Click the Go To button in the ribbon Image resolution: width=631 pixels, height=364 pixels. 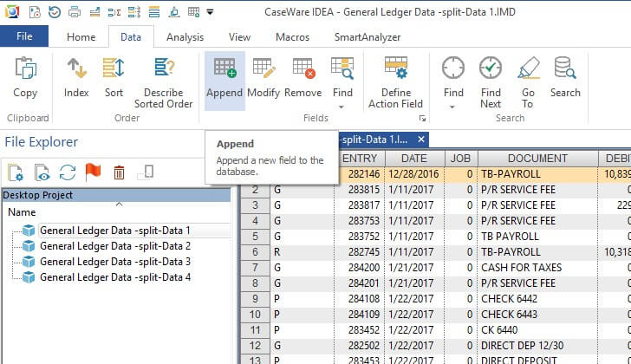[528, 82]
